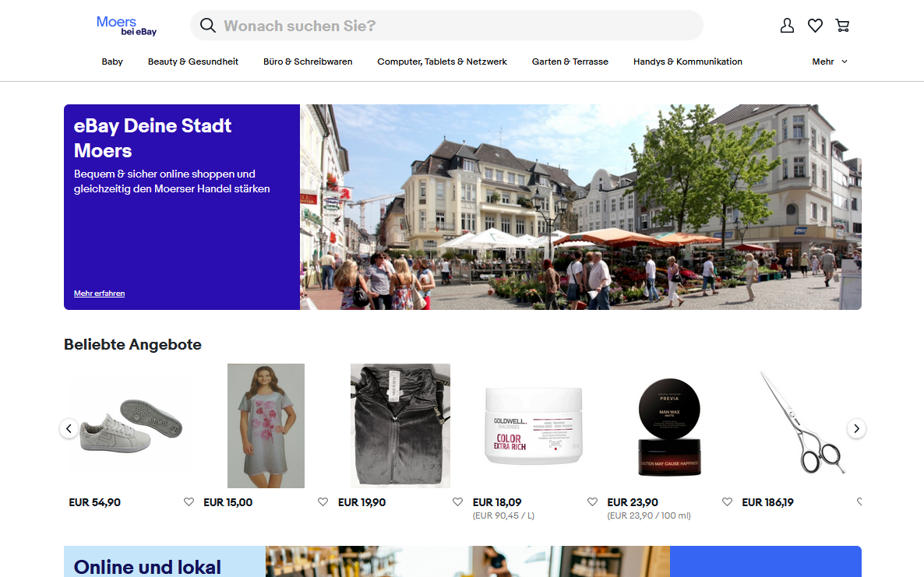Viewport: 924px width, 577px height.
Task: Open Handys & Kommunikation category
Action: 687,62
